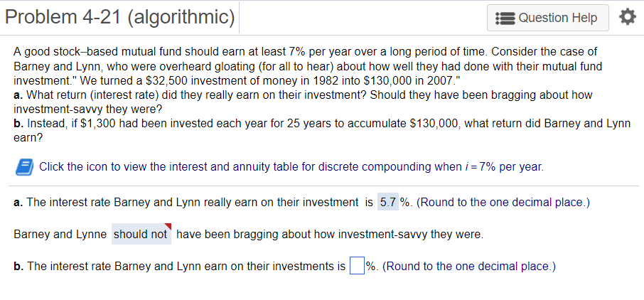Click the empty part b answer box
The image size is (644, 300).
358,267
